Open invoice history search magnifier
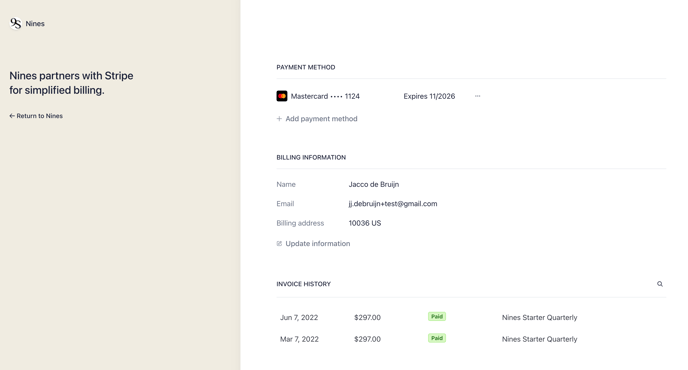688x370 pixels. point(659,284)
